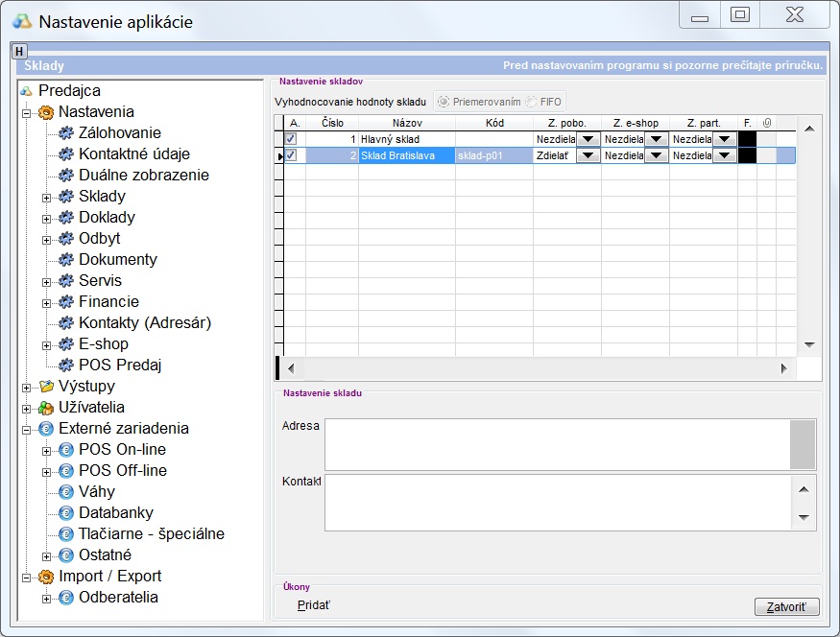Open Z. e-shop dropdown for Hlavný sklad
This screenshot has width=840, height=637.
click(656, 139)
